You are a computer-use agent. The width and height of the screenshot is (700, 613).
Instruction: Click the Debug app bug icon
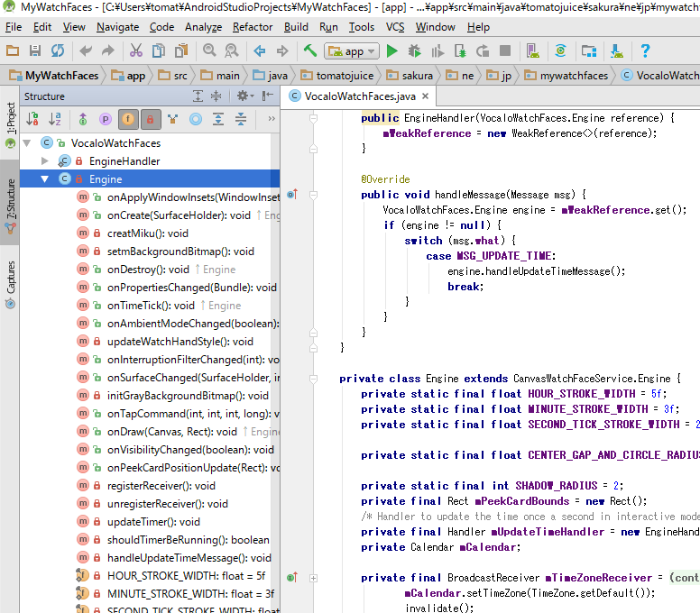(x=415, y=50)
